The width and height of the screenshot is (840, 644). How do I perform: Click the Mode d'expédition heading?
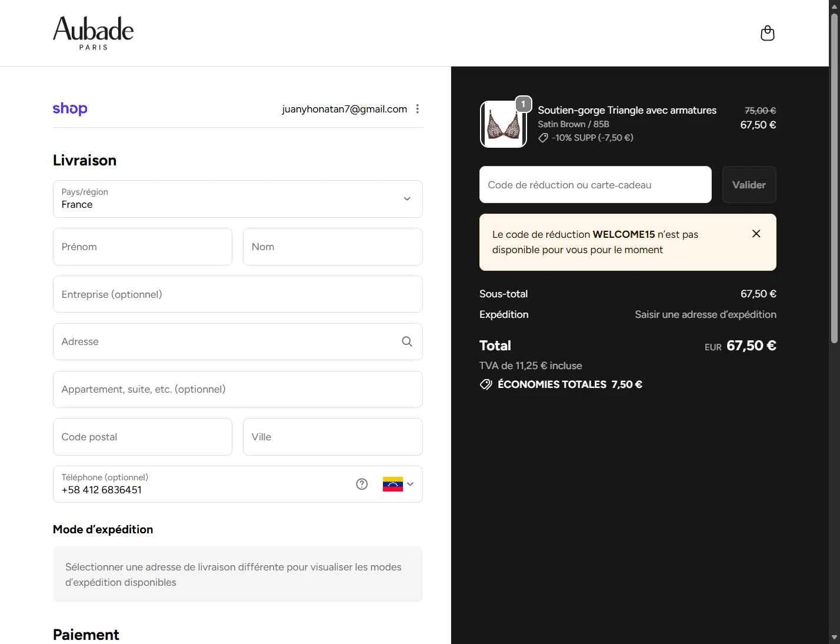pyautogui.click(x=103, y=529)
